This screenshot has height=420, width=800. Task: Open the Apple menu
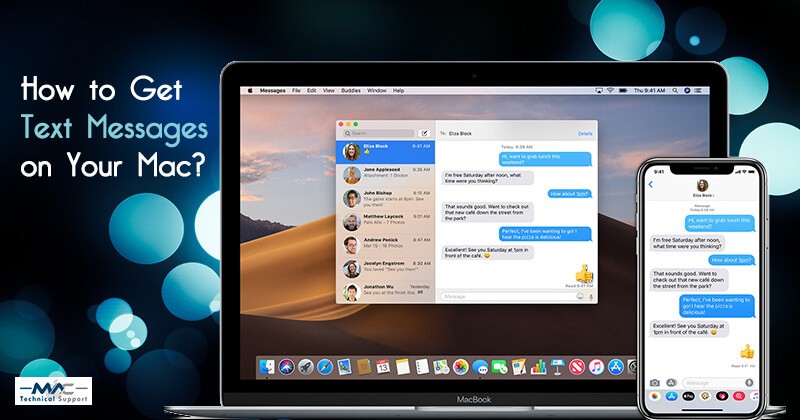tap(250, 90)
